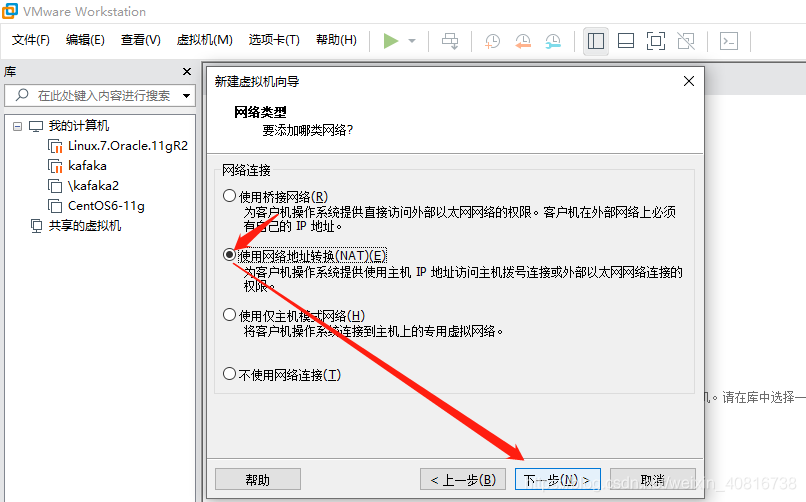Click the My Computer monitor icon
The height and width of the screenshot is (502, 806).
click(36, 126)
